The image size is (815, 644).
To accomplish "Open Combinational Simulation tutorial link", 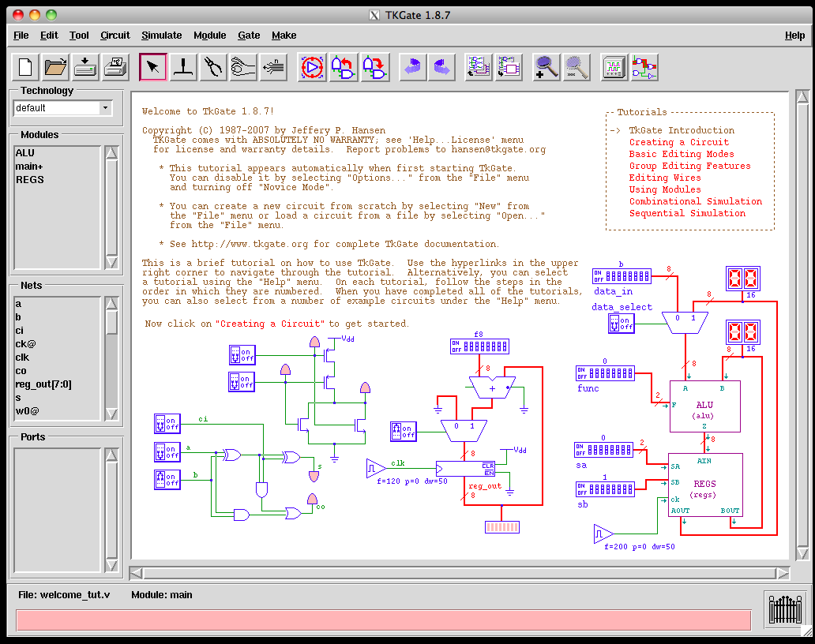I will tap(696, 201).
